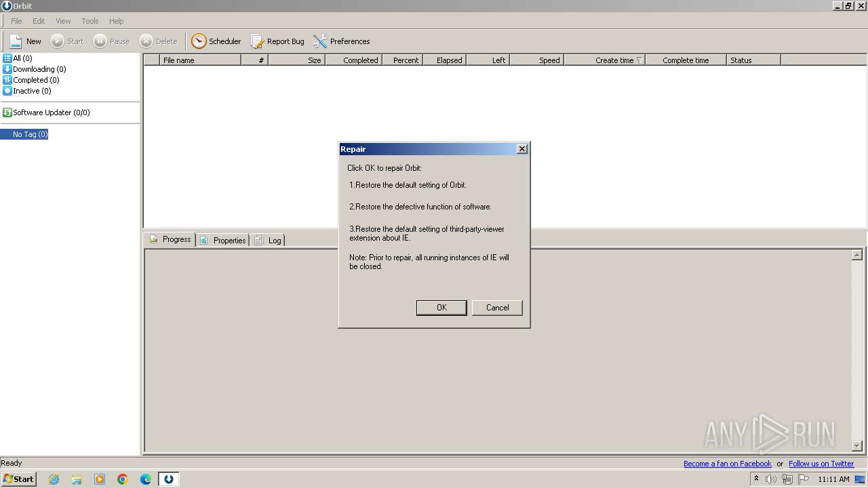Select the Completed (0) category
This screenshot has height=488, width=868.
point(31,80)
